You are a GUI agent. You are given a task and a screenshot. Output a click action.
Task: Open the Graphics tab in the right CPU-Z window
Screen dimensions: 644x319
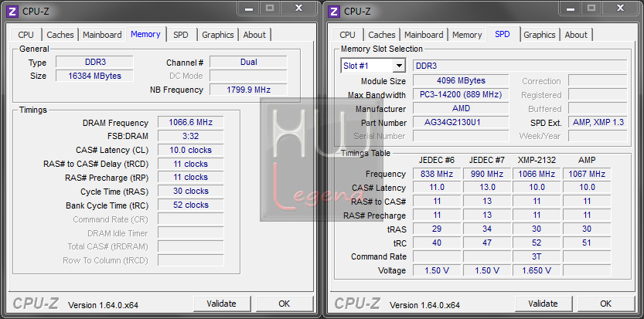click(540, 35)
